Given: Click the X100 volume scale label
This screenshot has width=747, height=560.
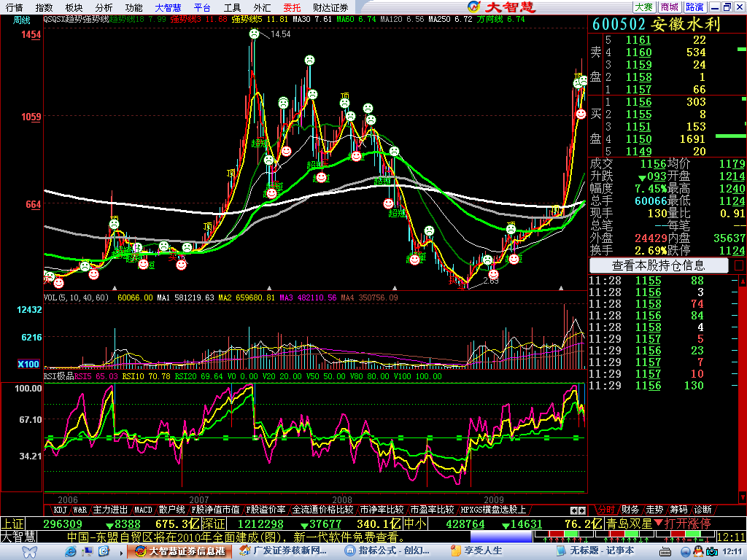Looking at the screenshot, I should (28, 365).
